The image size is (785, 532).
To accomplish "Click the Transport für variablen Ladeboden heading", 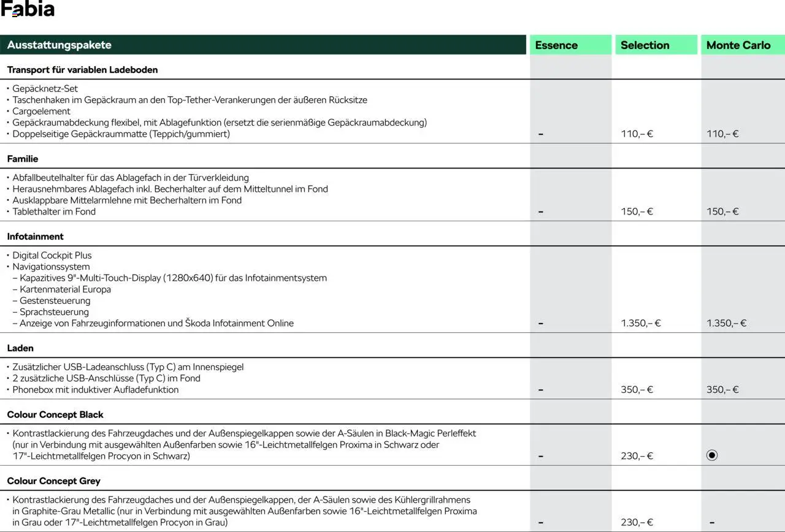I will [x=82, y=70].
